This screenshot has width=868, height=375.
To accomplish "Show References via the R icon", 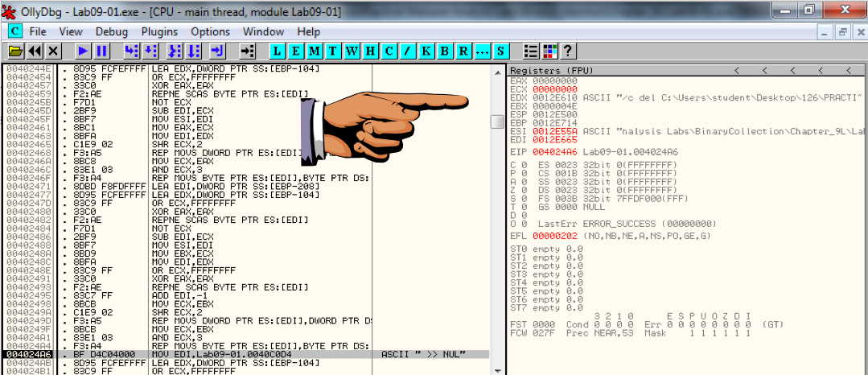I will [464, 52].
